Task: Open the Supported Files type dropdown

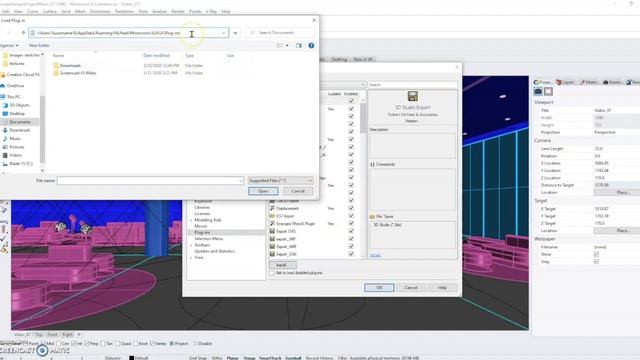Action: pyautogui.click(x=280, y=180)
